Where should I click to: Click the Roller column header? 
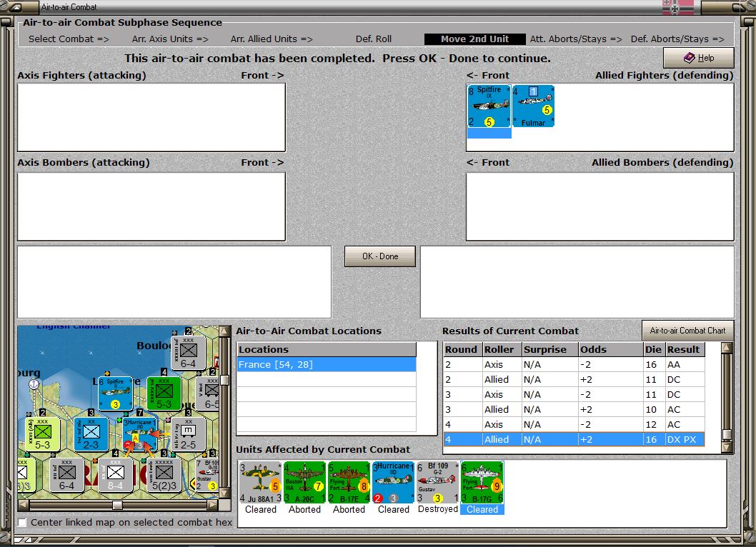click(502, 349)
